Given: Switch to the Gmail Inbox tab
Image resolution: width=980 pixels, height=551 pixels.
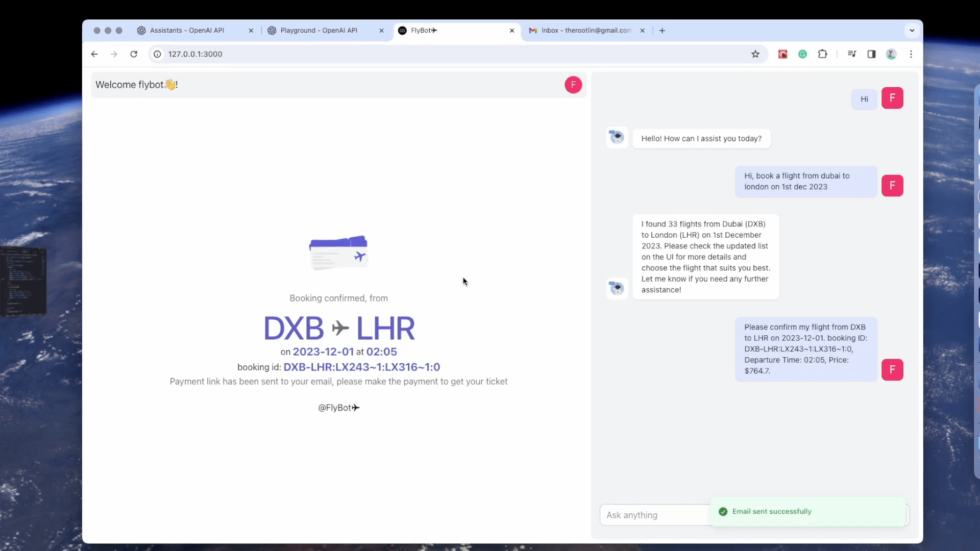Looking at the screenshot, I should coord(586,31).
